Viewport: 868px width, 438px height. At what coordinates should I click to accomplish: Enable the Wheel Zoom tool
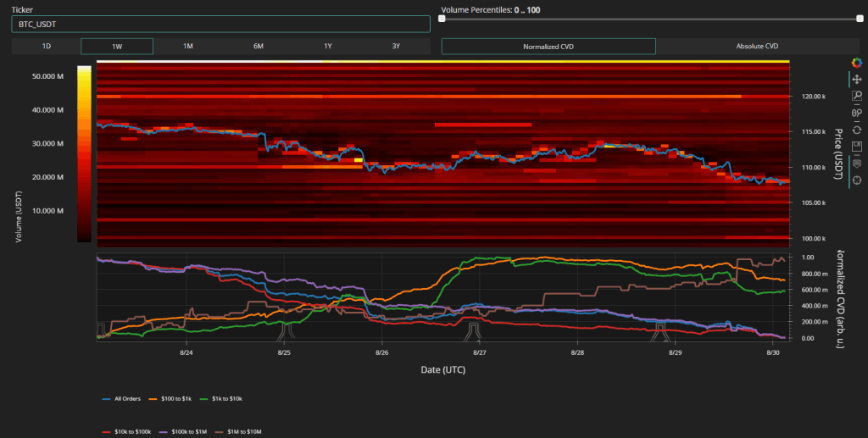click(x=856, y=113)
